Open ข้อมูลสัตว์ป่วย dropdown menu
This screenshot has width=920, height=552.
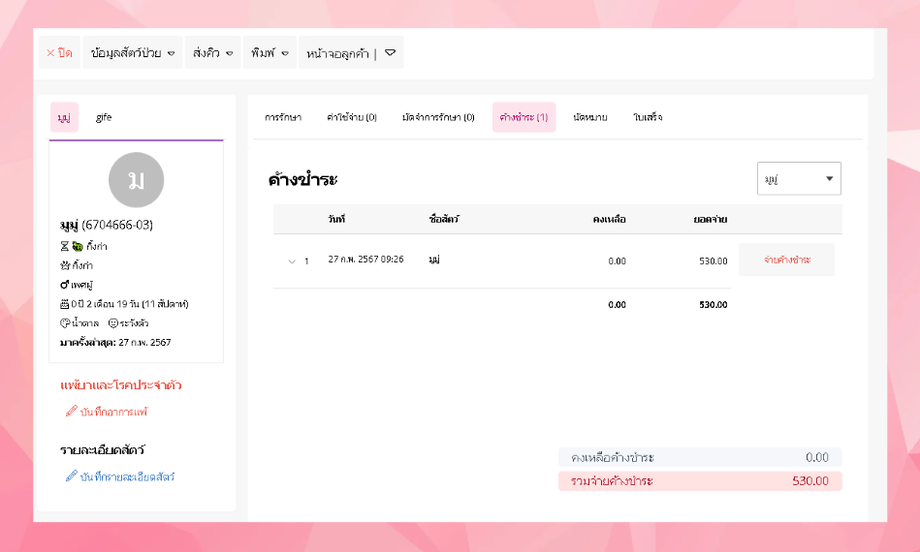(133, 53)
